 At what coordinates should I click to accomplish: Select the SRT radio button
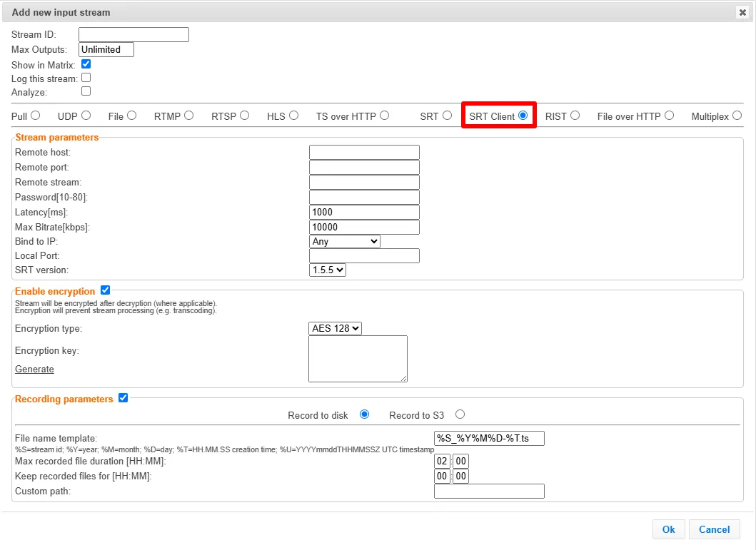(448, 116)
